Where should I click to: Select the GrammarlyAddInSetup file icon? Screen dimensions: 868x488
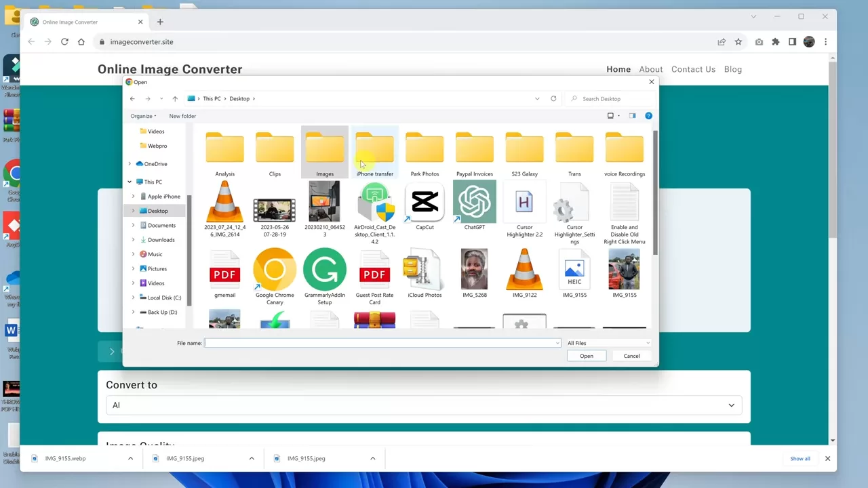click(x=324, y=270)
